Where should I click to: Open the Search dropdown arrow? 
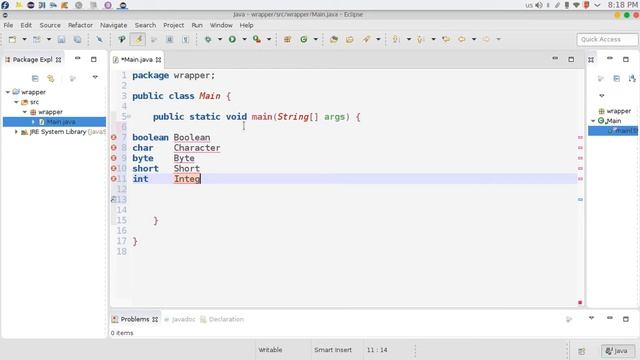coord(378,40)
